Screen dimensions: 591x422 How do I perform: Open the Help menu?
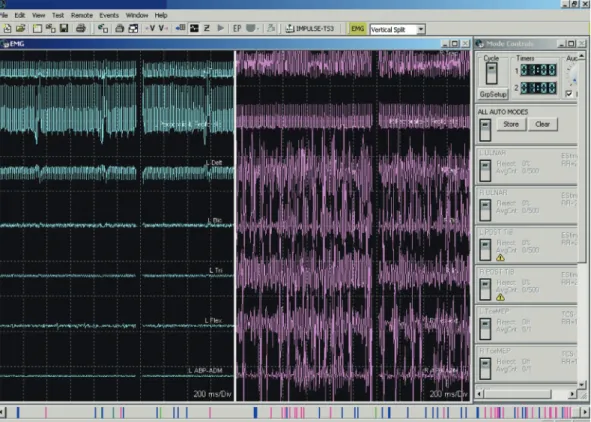point(161,15)
